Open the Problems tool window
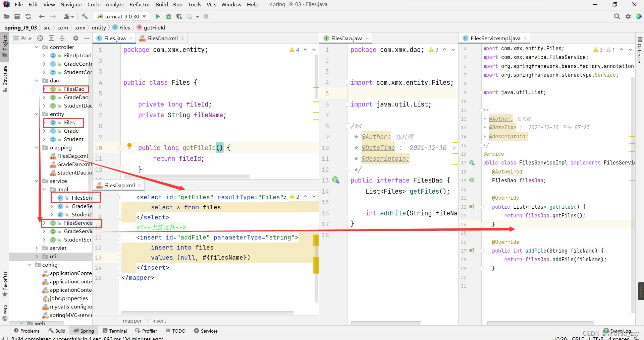 click(x=26, y=331)
